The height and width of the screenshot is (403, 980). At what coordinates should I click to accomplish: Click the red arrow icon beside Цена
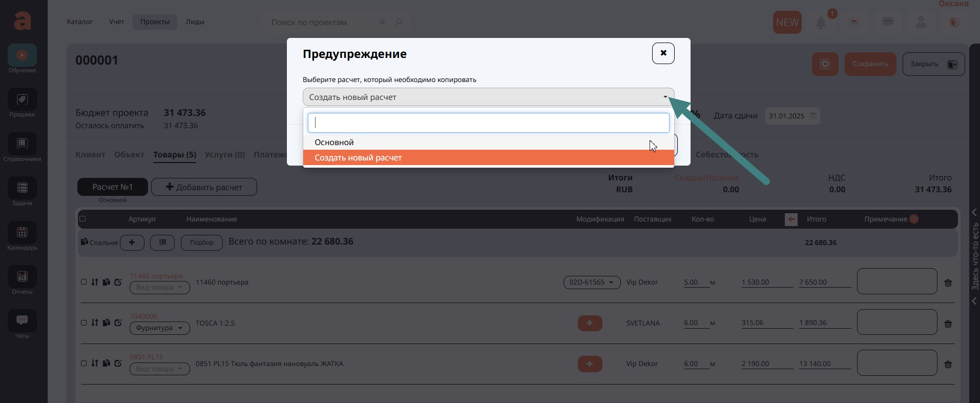pyautogui.click(x=791, y=219)
